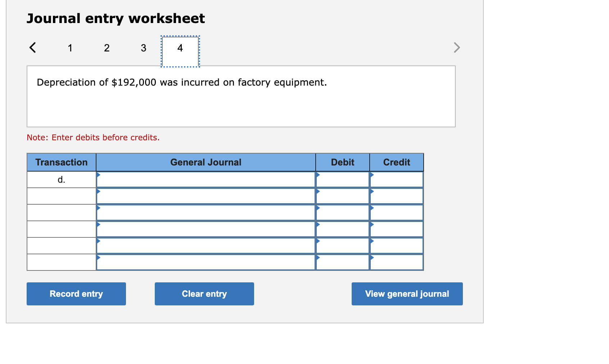The image size is (609, 364).
Task: Click the transaction description box
Action: (x=241, y=96)
